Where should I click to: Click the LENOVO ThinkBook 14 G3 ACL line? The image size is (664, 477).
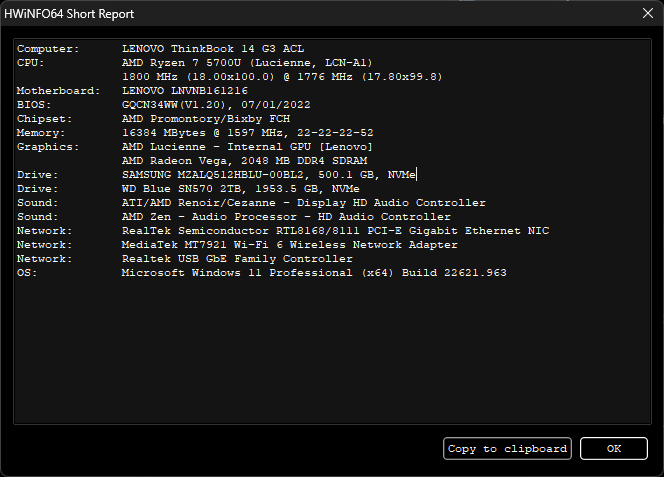(213, 49)
